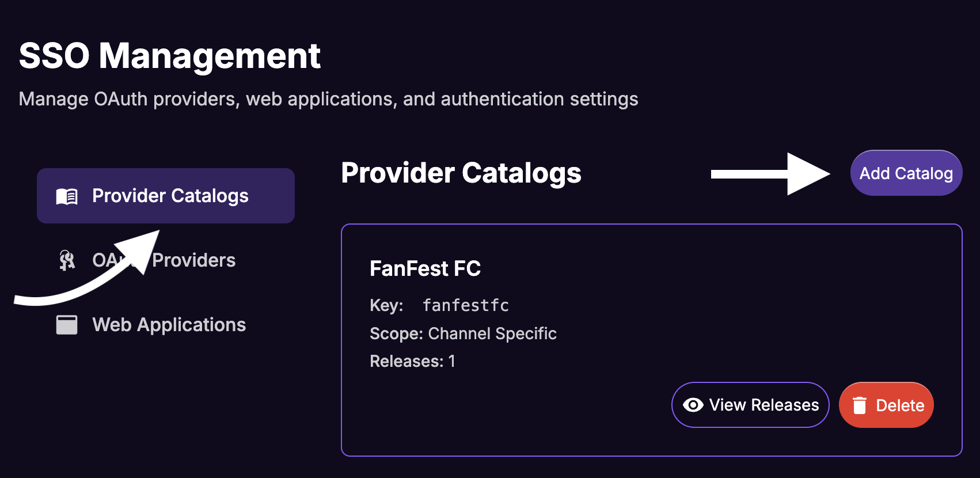Select the FanFest FC catalog title
The height and width of the screenshot is (478, 980).
[425, 268]
